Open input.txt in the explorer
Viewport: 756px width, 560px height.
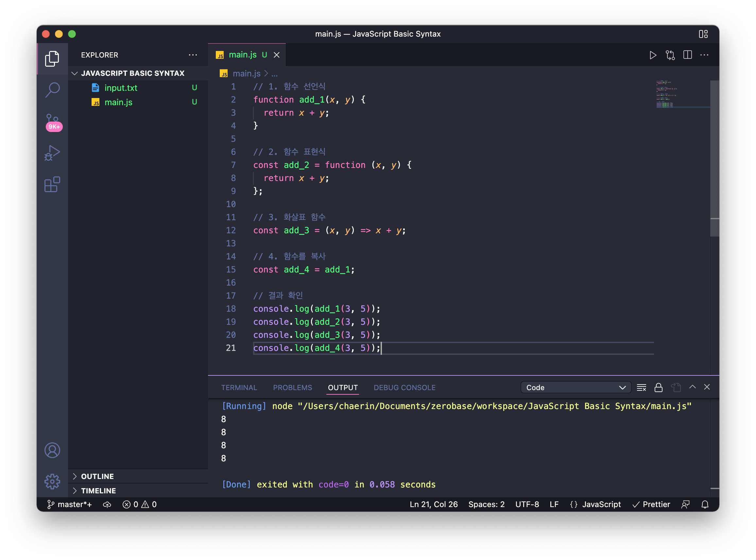coord(121,88)
